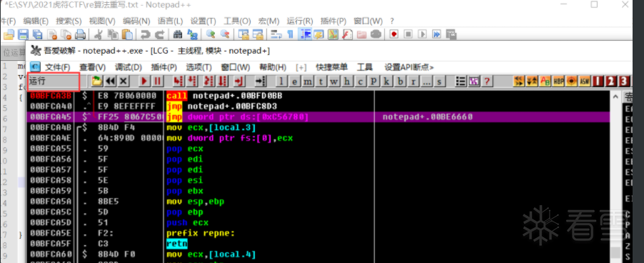Click Print icon in Notepad++ toolbar
The height and width of the screenshot is (263, 644).
pyautogui.click(x=81, y=34)
